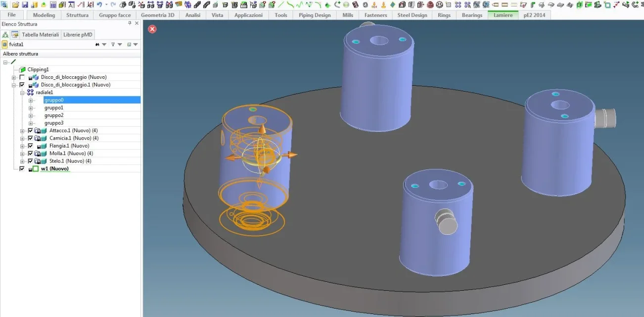
Task: Collapse the radiale1 tree node
Action: [22, 93]
